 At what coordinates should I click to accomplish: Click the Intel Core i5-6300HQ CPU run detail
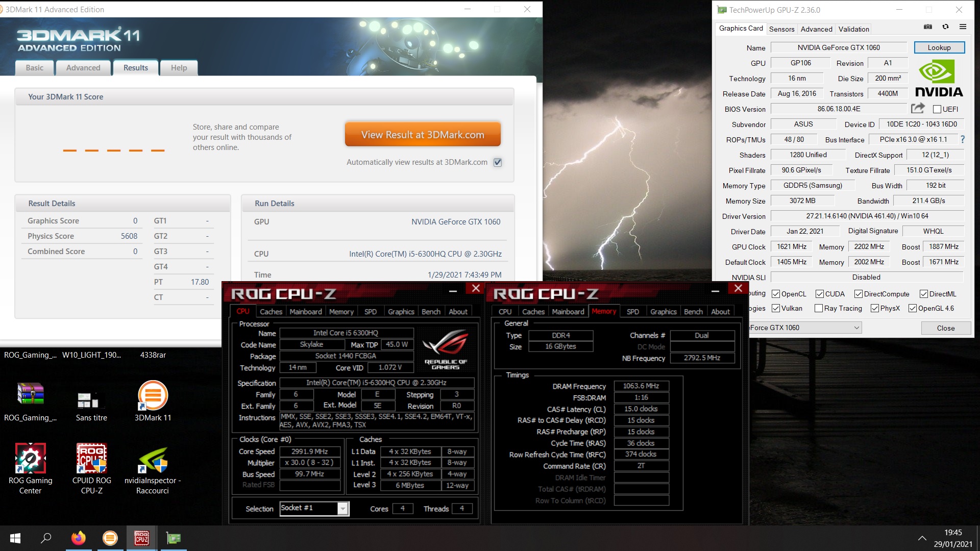pos(425,254)
